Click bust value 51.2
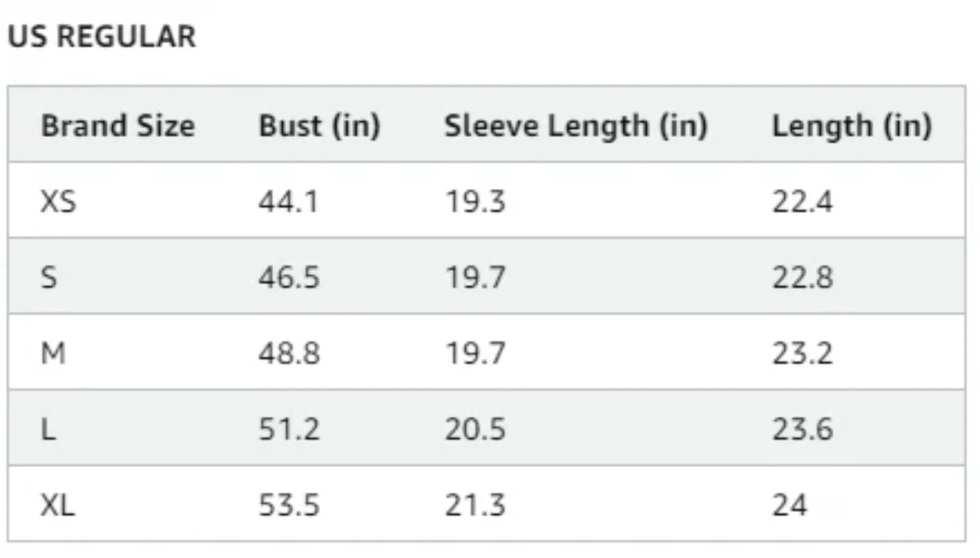This screenshot has width=980, height=558. coord(289,429)
